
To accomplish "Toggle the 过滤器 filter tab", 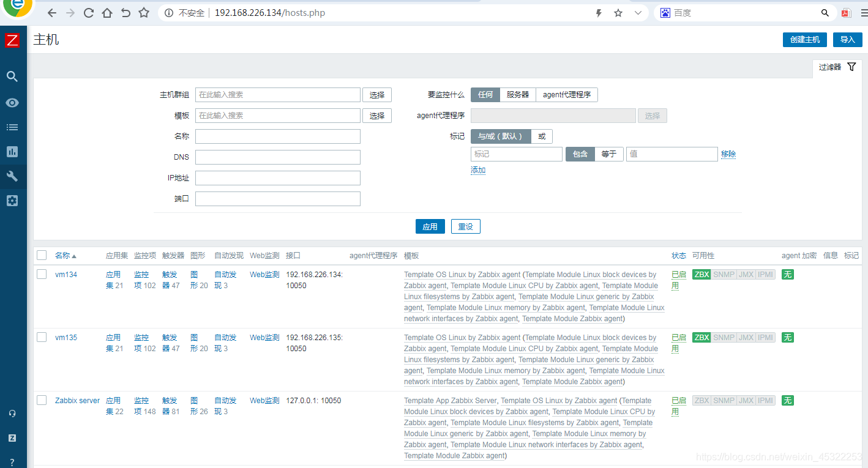I will (x=837, y=67).
